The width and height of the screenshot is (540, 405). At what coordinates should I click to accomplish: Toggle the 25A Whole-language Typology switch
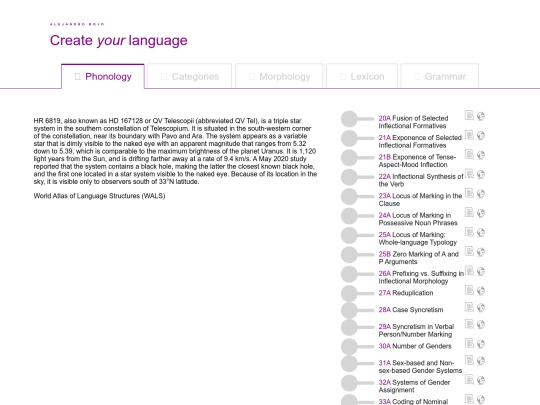click(357, 235)
